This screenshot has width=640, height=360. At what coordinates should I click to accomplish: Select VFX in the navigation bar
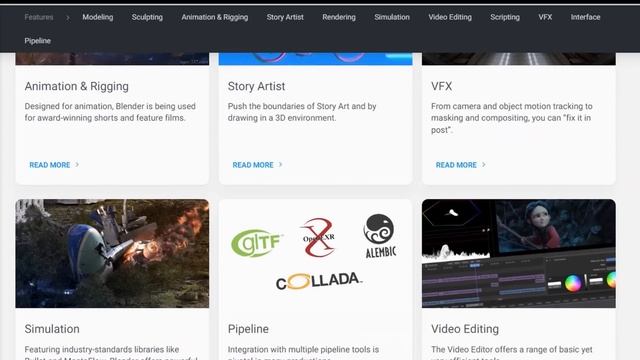(x=545, y=17)
